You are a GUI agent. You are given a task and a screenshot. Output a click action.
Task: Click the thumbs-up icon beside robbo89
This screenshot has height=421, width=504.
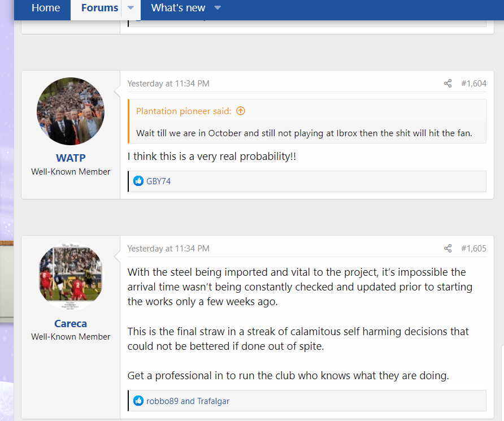point(138,401)
